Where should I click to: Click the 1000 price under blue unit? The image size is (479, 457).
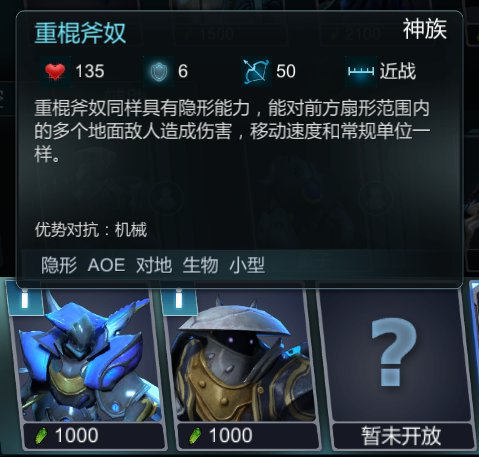click(77, 436)
